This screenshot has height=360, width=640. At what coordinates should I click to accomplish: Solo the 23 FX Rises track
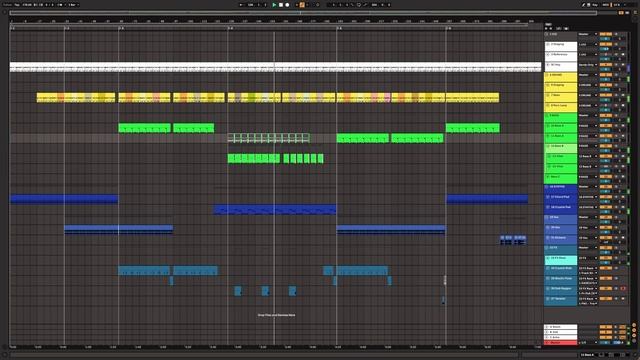(x=617, y=258)
